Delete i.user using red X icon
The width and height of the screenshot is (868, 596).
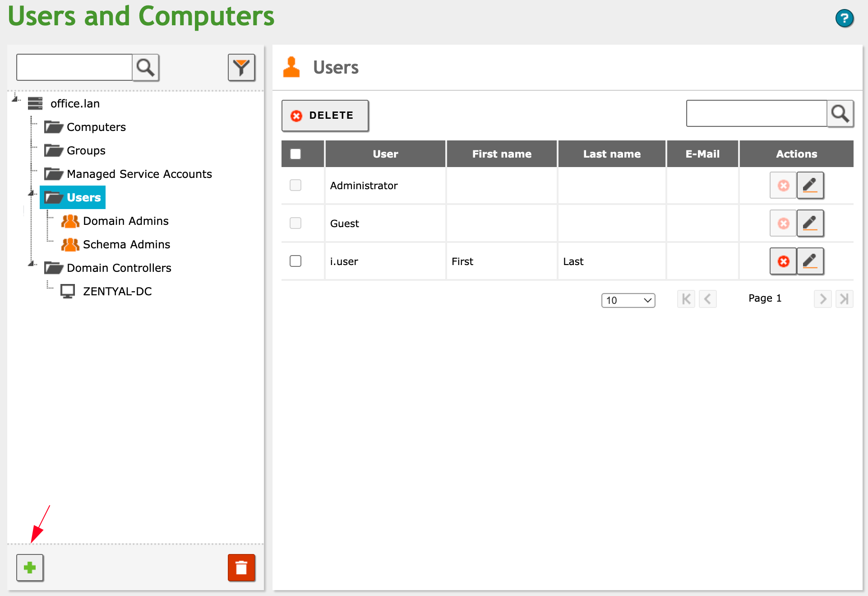(x=783, y=261)
